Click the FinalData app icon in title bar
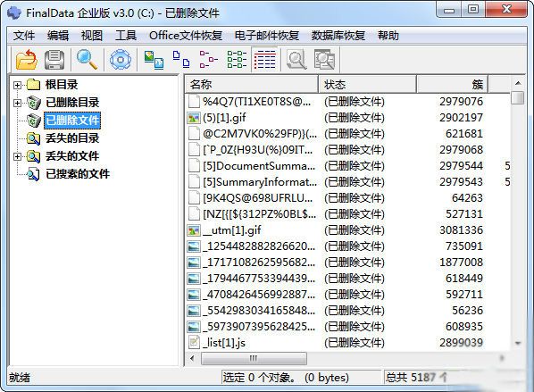This screenshot has width=534, height=392. 14,13
